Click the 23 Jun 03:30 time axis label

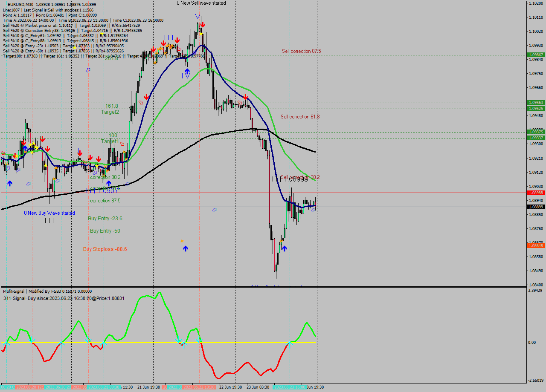click(258, 387)
